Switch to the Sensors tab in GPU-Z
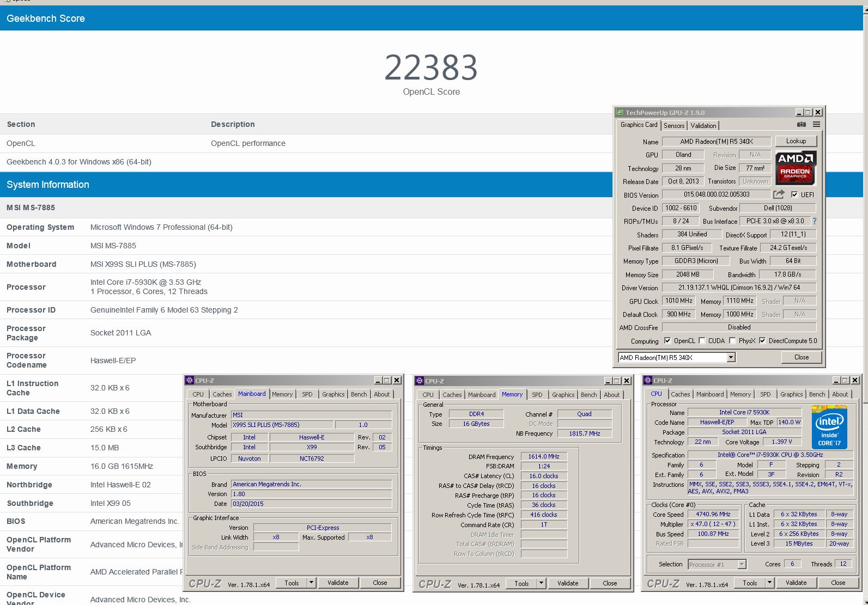 point(674,126)
